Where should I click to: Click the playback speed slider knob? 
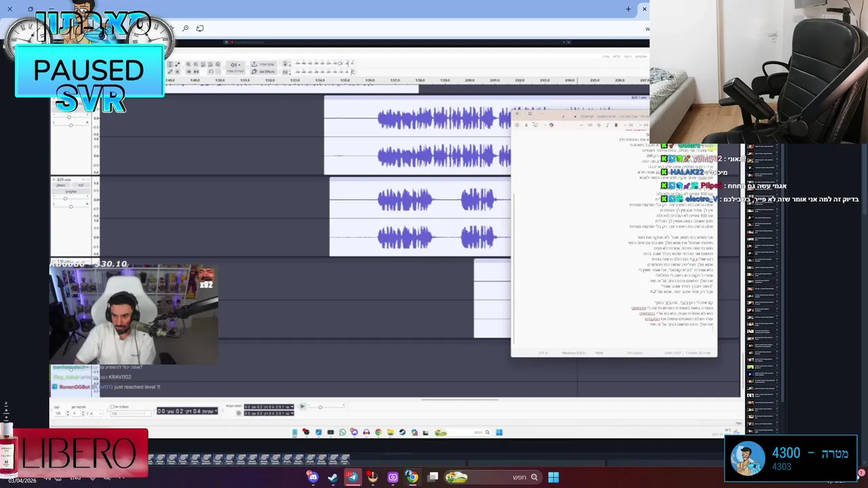coord(321,407)
